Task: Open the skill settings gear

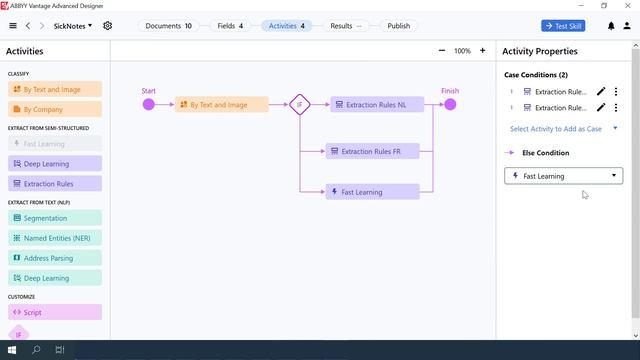Action: (107, 26)
